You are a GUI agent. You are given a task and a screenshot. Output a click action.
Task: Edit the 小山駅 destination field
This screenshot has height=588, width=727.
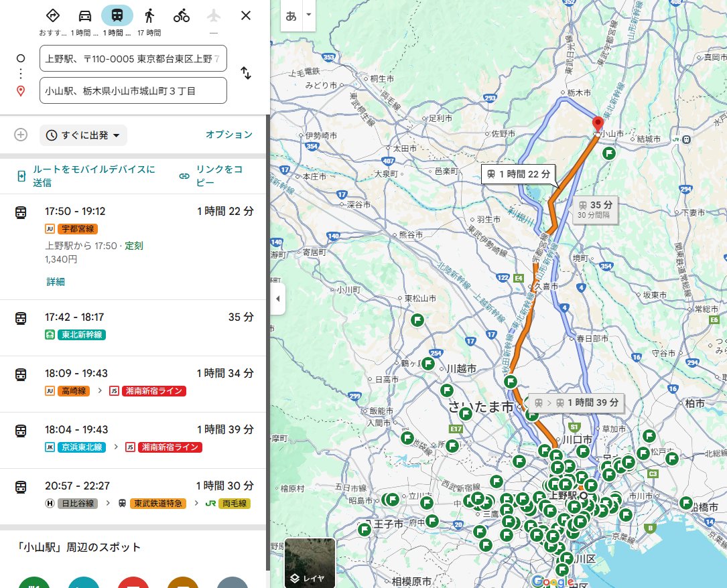(x=133, y=90)
